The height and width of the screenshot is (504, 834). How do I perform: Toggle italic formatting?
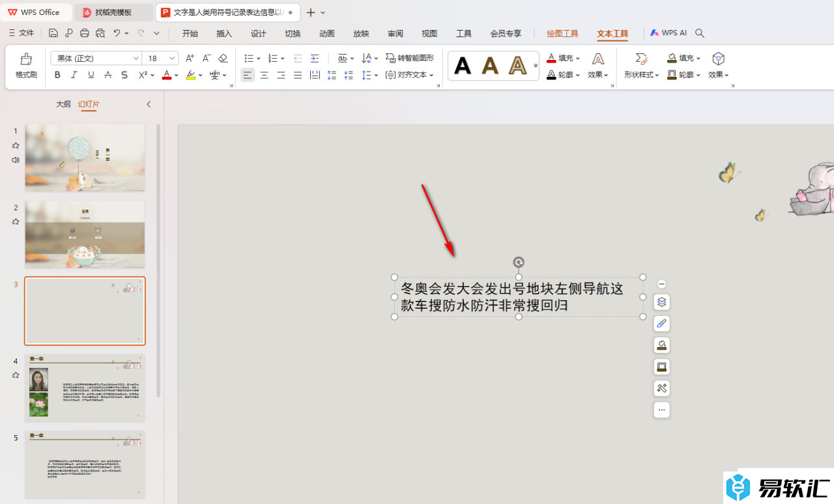coord(74,76)
